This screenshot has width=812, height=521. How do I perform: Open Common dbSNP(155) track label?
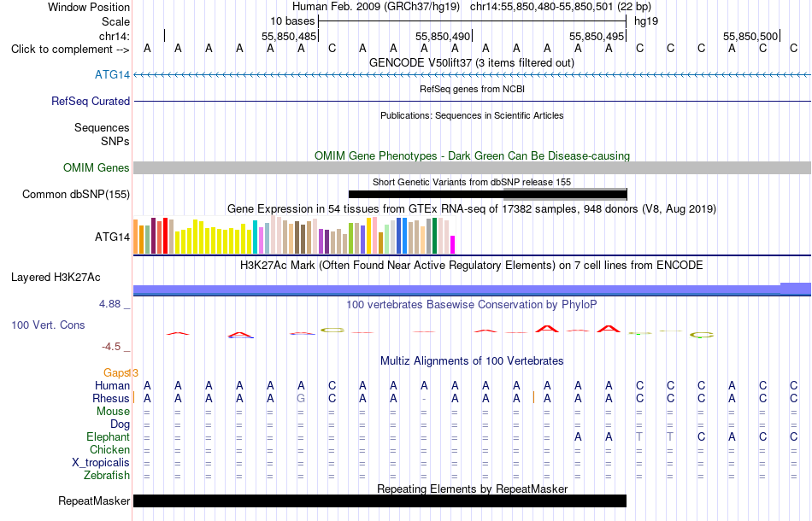(x=76, y=195)
